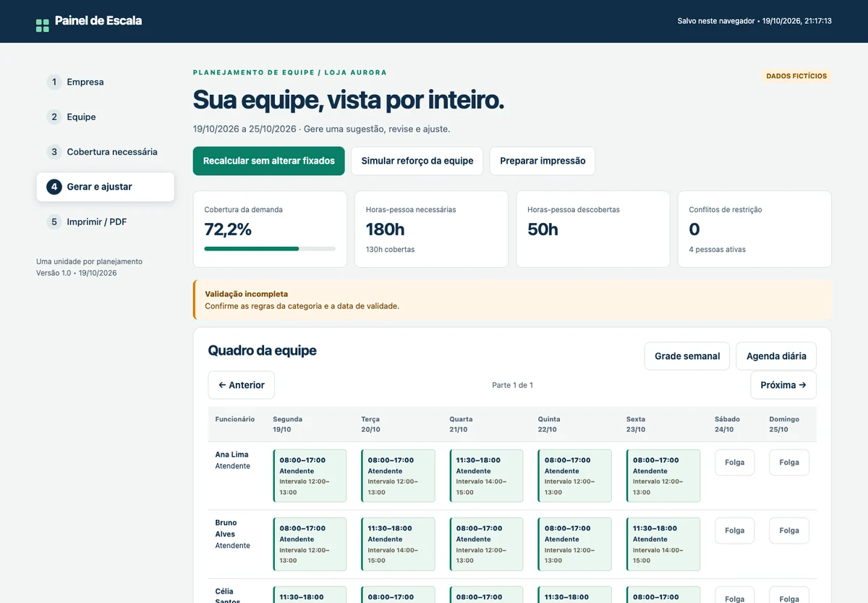Click Ana Lima's Quarta 11:30–18:00 shift
868x603 pixels.
486,476
